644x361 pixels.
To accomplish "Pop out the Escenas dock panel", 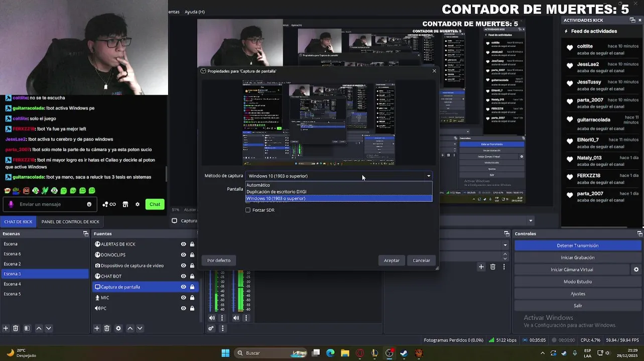I will tap(86, 234).
